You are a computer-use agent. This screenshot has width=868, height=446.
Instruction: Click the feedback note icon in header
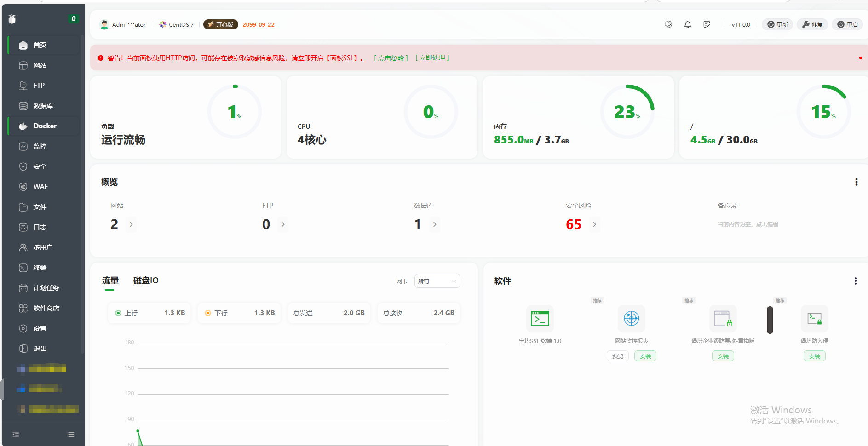click(707, 25)
